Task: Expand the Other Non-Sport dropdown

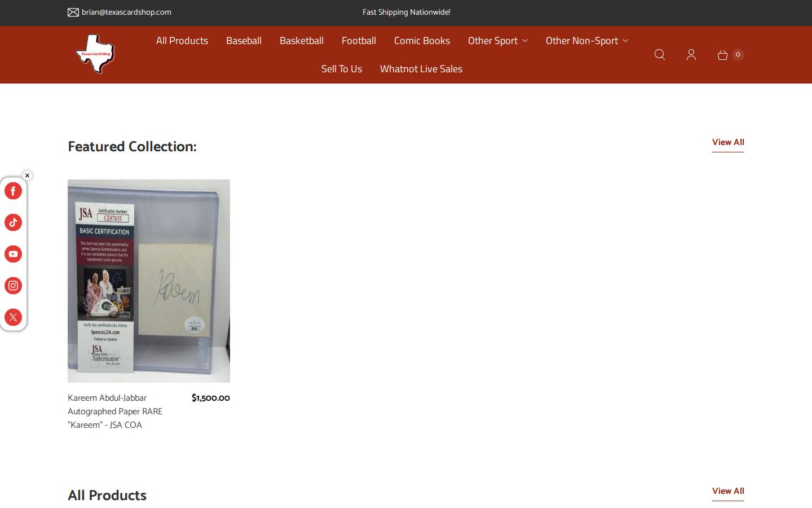Action: [586, 41]
